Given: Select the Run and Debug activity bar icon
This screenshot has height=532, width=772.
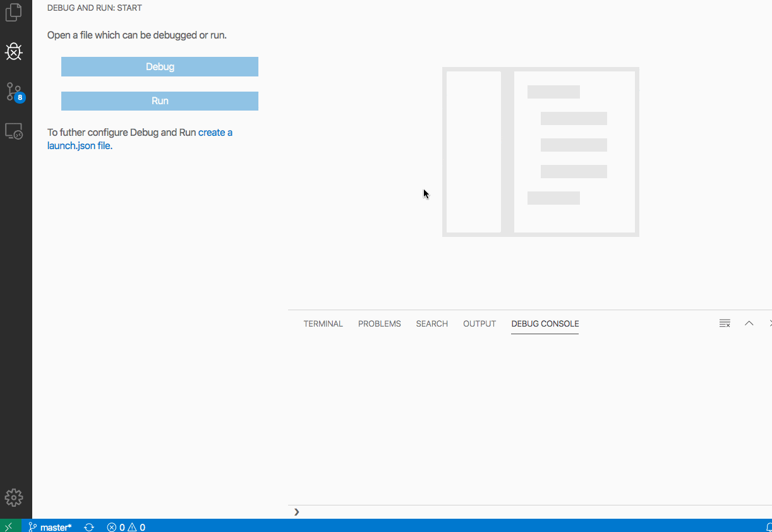Looking at the screenshot, I should pos(14,52).
